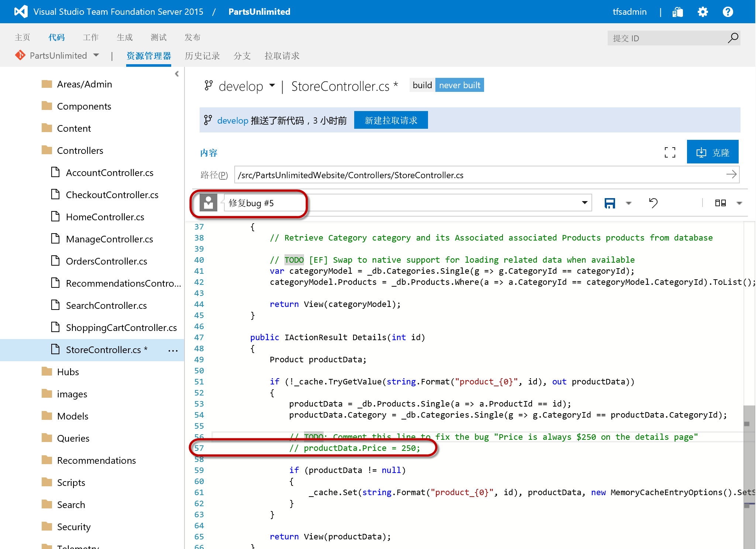Click the AccountController.cs file icon
756x549 pixels.
pos(55,172)
